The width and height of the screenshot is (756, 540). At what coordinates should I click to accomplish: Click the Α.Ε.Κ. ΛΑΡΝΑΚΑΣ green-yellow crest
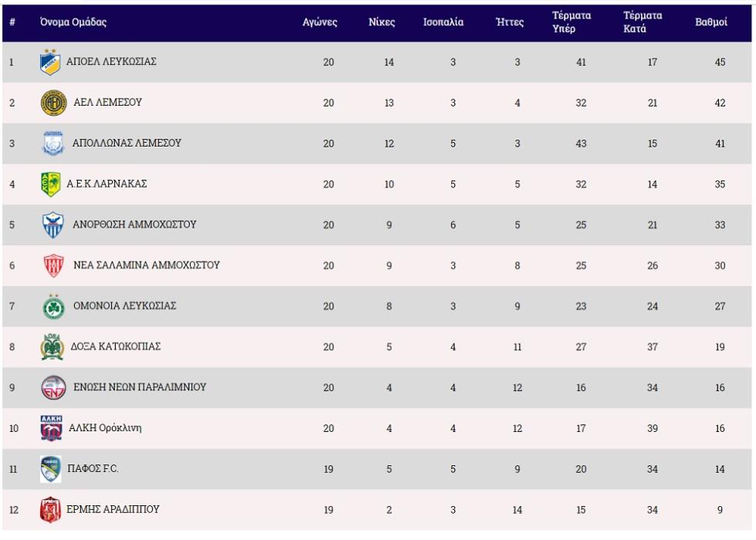pyautogui.click(x=51, y=184)
